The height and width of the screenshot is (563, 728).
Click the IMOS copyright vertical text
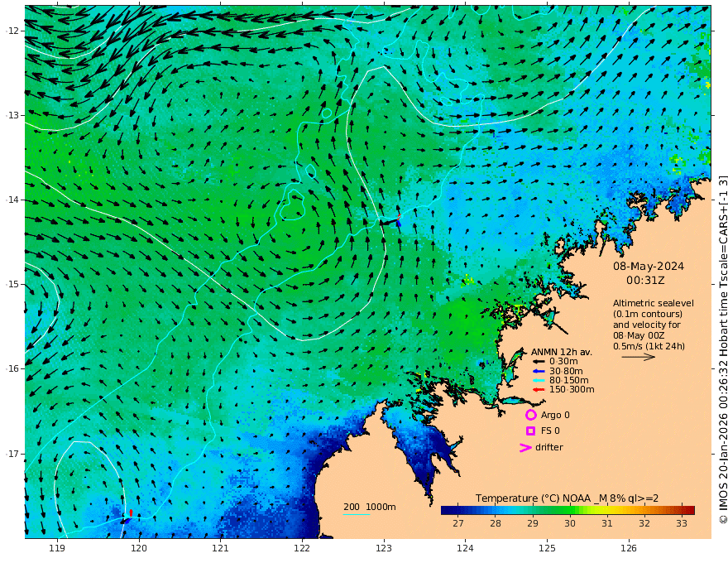722,349
